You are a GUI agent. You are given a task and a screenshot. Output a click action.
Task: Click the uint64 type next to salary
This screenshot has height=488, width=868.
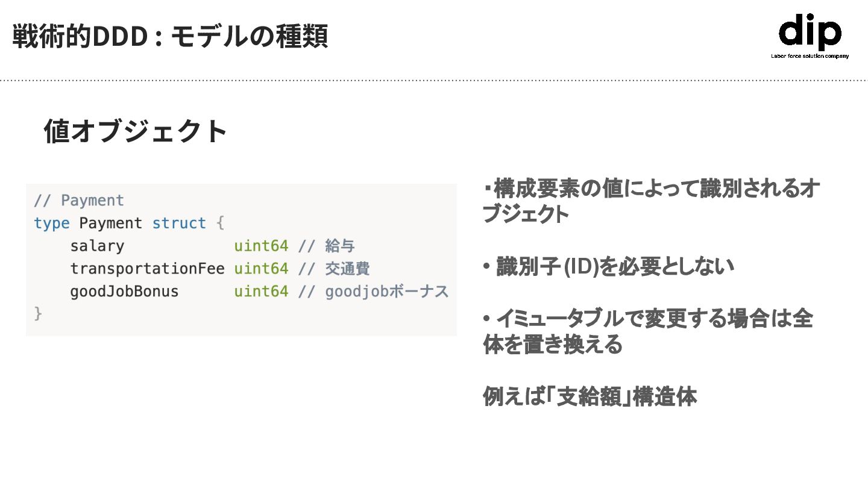261,246
